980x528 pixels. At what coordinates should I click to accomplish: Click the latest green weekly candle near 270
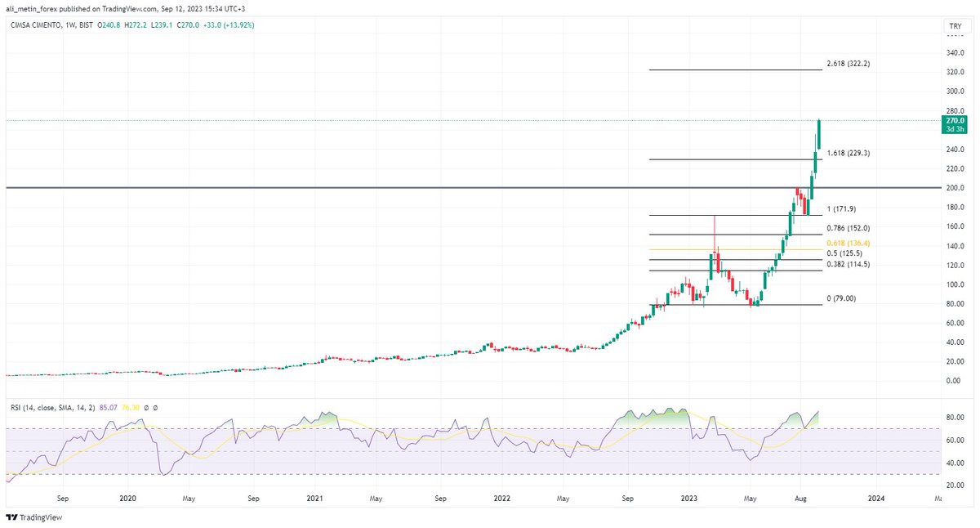click(818, 134)
